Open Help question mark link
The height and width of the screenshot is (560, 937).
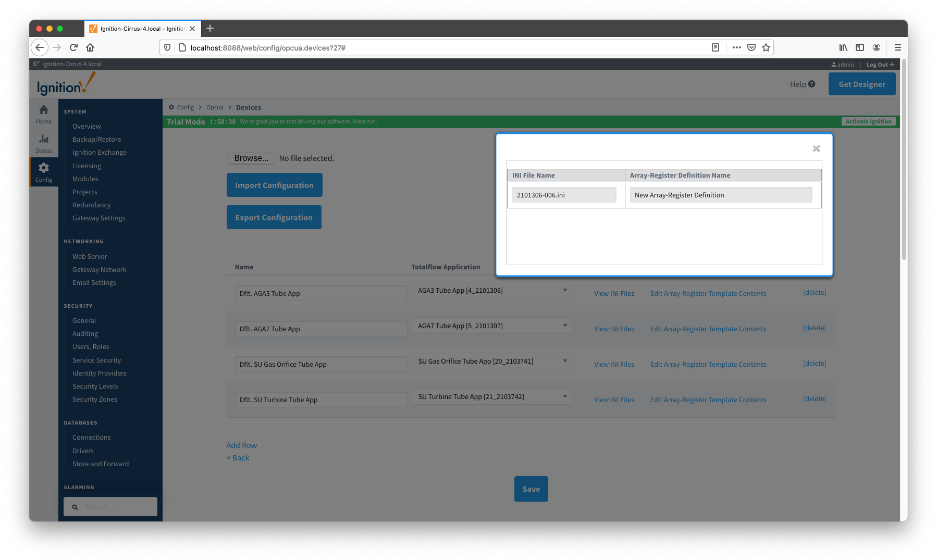[803, 84]
